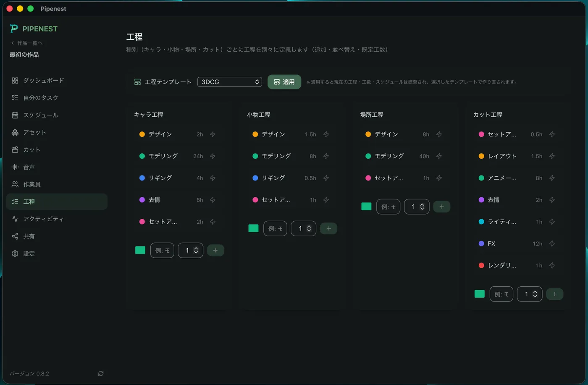Click the lightning icon for 場所 モデリング 40h
The height and width of the screenshot is (385, 588).
pyautogui.click(x=439, y=156)
